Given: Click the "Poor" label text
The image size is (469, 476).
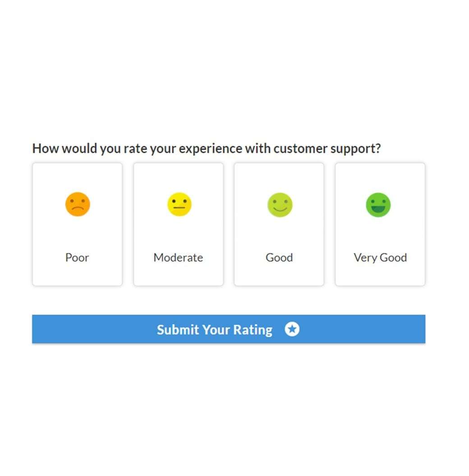Looking at the screenshot, I should (x=77, y=257).
